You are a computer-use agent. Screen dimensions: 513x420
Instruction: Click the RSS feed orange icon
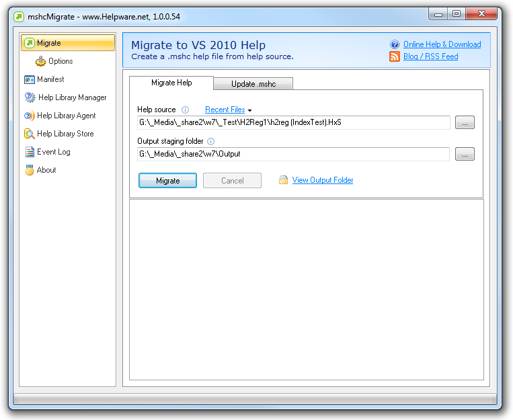(395, 56)
